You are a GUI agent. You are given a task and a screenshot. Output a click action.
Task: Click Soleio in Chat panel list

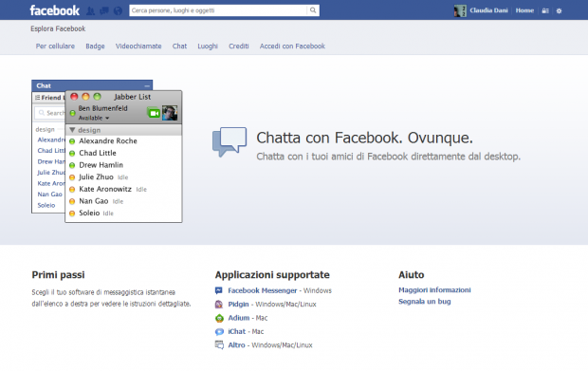coord(46,206)
